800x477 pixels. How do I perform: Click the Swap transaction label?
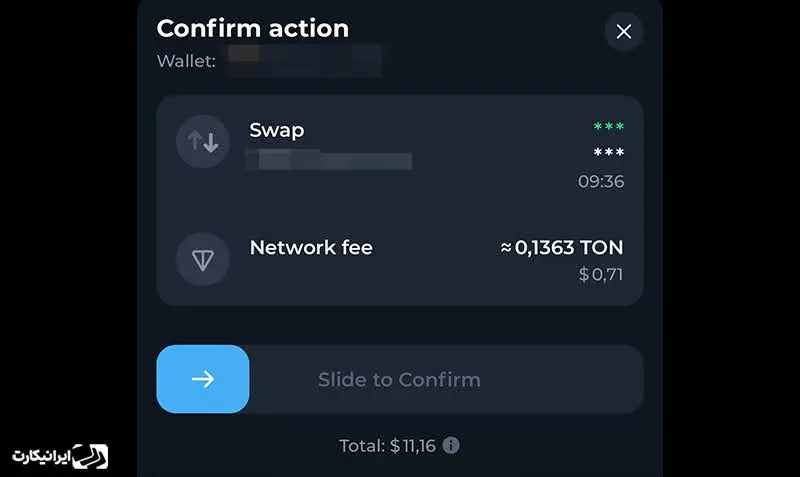tap(277, 130)
